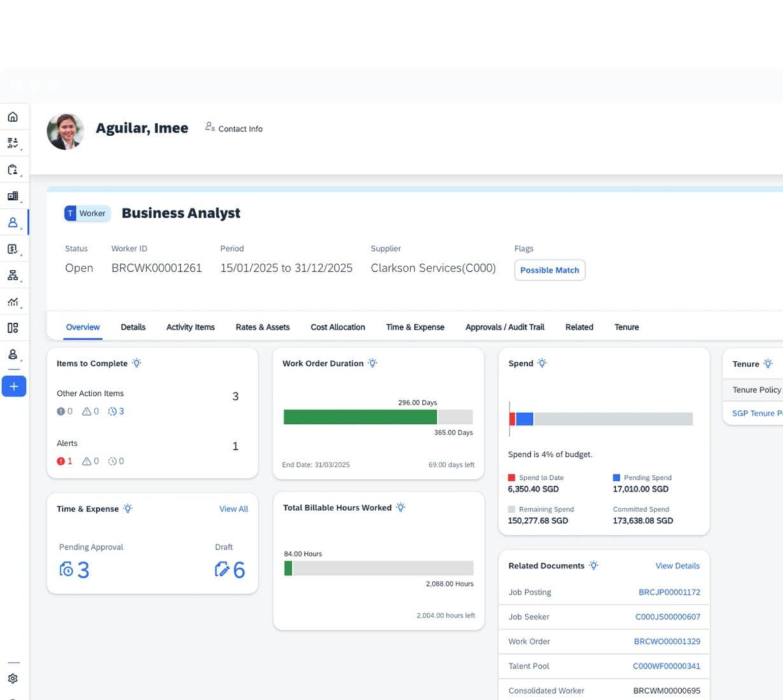The width and height of the screenshot is (783, 700).
Task: Click the green Work Order Duration progress bar
Action: coord(360,417)
